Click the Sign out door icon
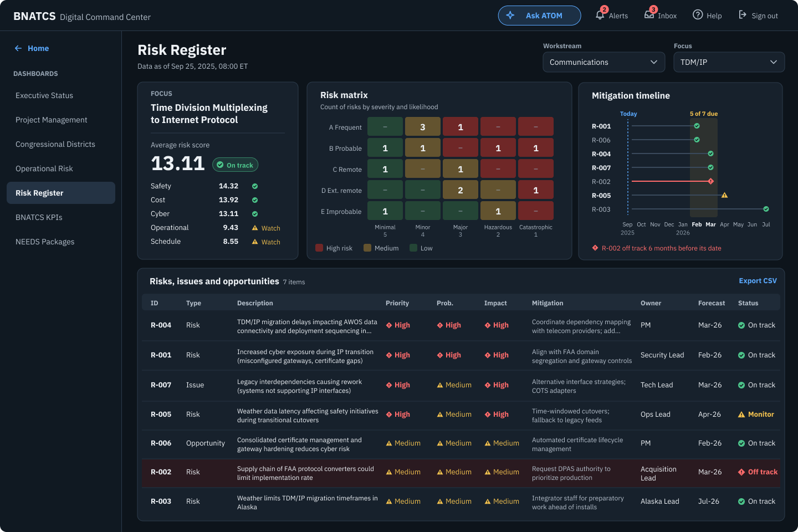The height and width of the screenshot is (532, 798). tap(743, 15)
